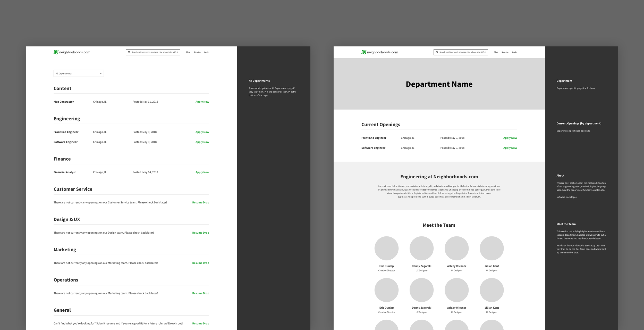Image resolution: width=644 pixels, height=330 pixels.
Task: Click search magnifier icon in right page header
Action: tap(437, 52)
